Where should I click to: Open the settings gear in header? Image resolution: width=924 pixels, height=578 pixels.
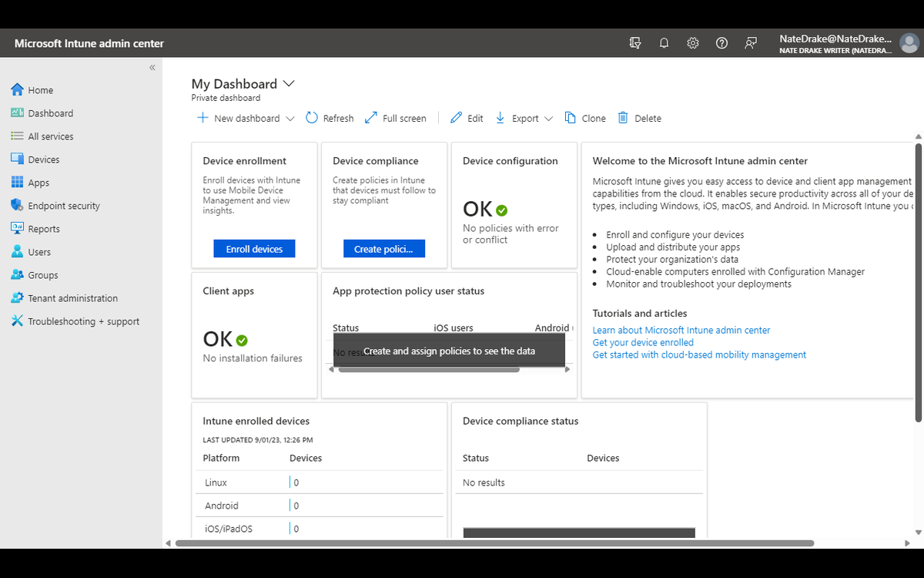tap(693, 43)
